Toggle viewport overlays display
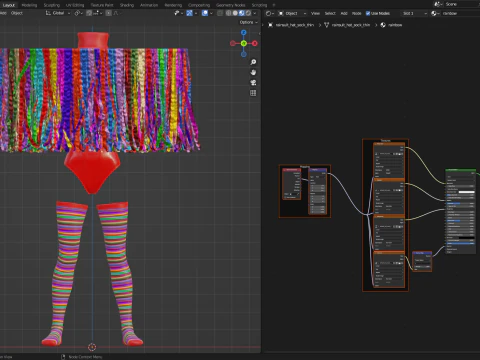480x360 pixels. point(205,13)
